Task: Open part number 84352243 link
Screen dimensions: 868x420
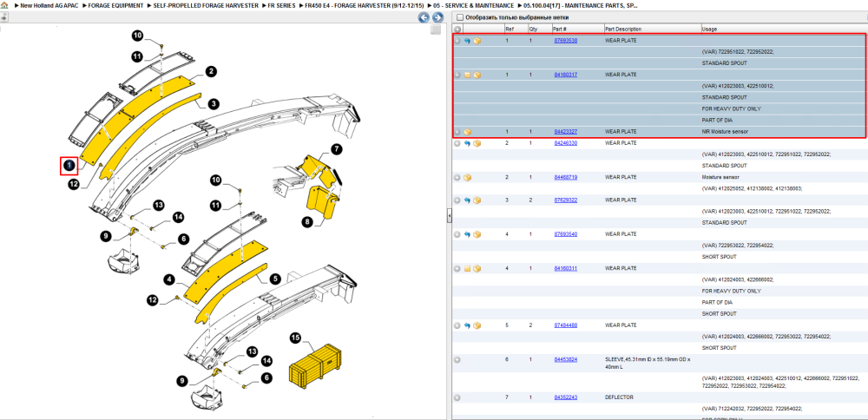Action: [x=566, y=397]
